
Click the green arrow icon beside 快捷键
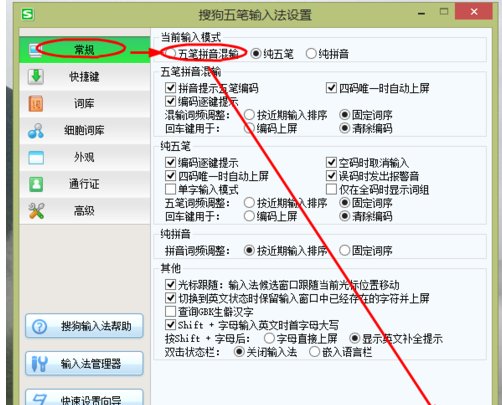coord(36,77)
